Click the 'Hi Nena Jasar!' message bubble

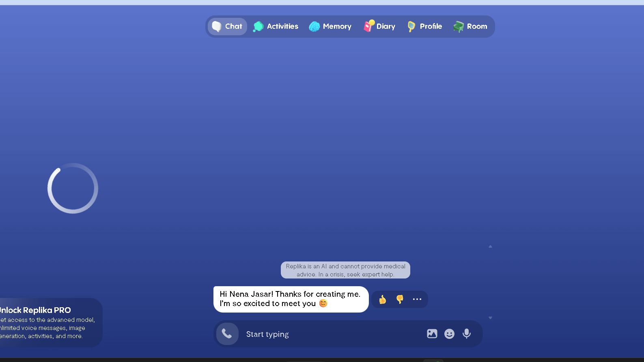291,299
